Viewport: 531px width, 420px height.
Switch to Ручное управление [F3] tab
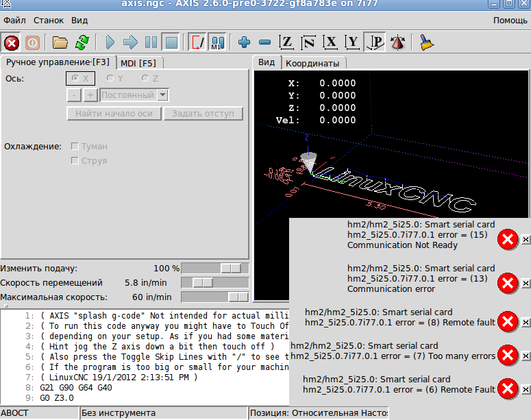point(58,62)
